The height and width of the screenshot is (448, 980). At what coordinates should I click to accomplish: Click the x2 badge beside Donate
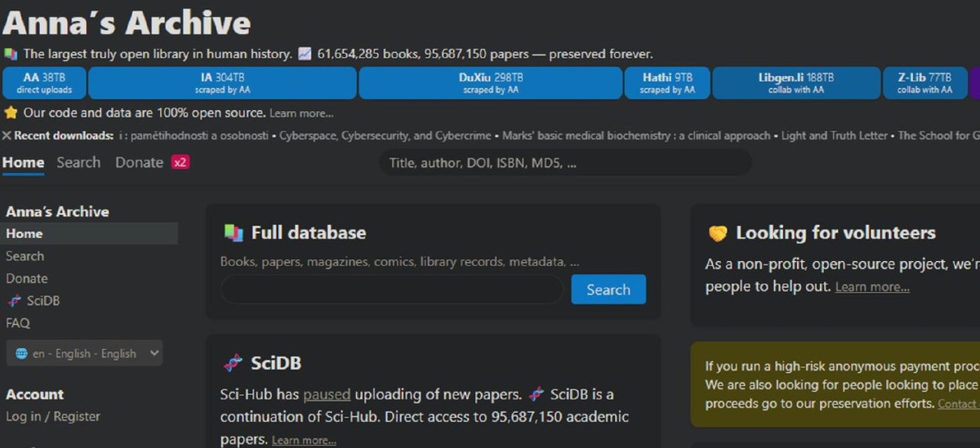pyautogui.click(x=180, y=162)
